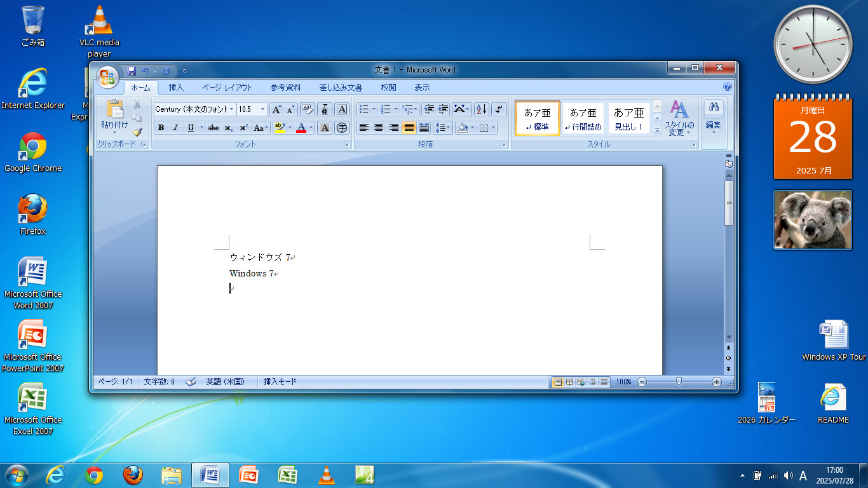Click the Cut scissors icon
Screen dimensions: 868x488
pyautogui.click(x=137, y=105)
